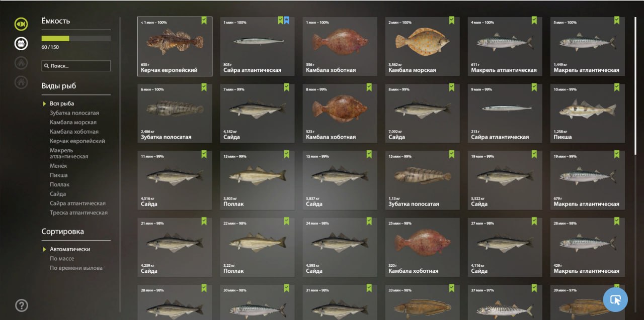Sort fish by По времени вылова

point(76,268)
